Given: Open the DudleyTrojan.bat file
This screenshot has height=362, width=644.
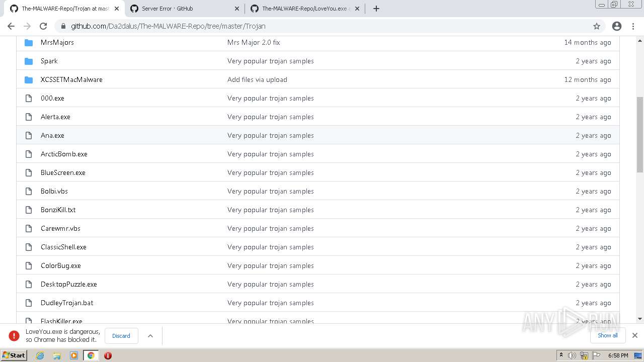Looking at the screenshot, I should [x=67, y=303].
